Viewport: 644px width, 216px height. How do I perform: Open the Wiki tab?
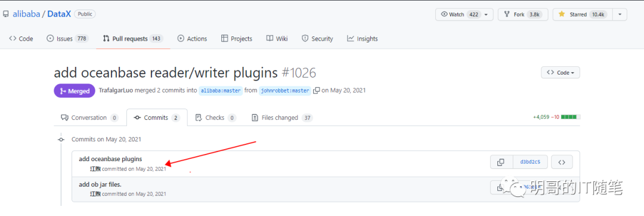click(277, 39)
